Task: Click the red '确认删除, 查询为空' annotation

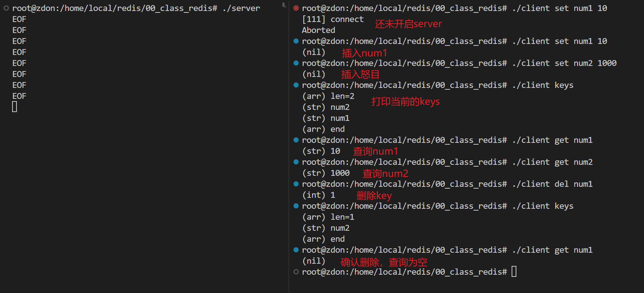Action: coord(384,262)
